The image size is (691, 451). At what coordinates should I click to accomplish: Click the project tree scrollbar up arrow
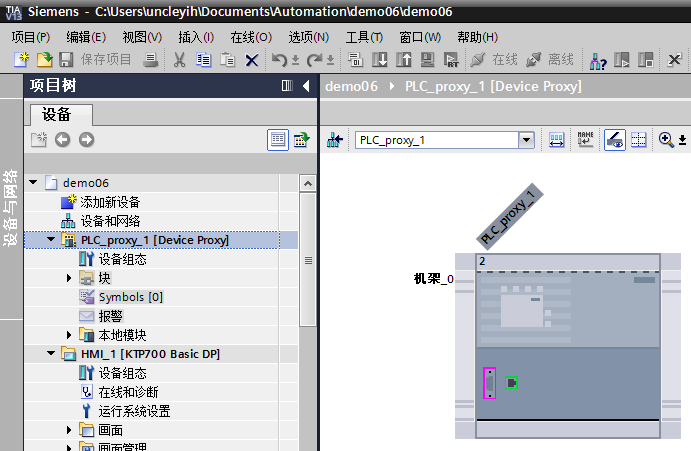(308, 183)
